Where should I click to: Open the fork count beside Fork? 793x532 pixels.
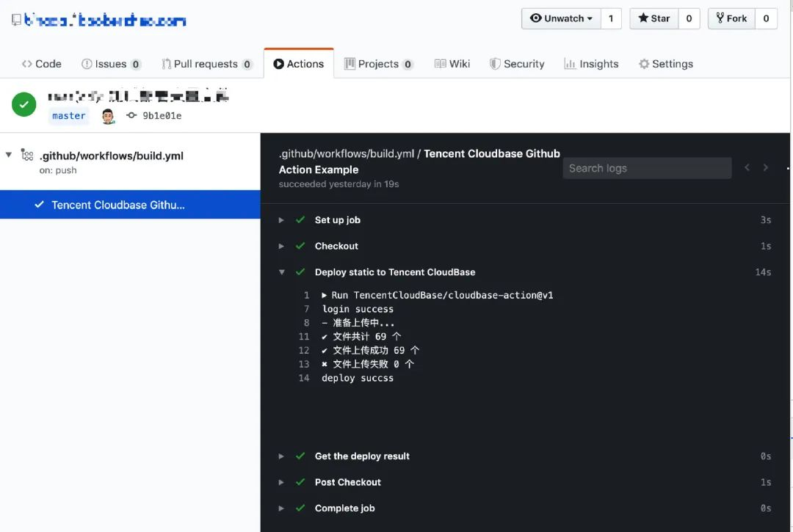(x=766, y=18)
